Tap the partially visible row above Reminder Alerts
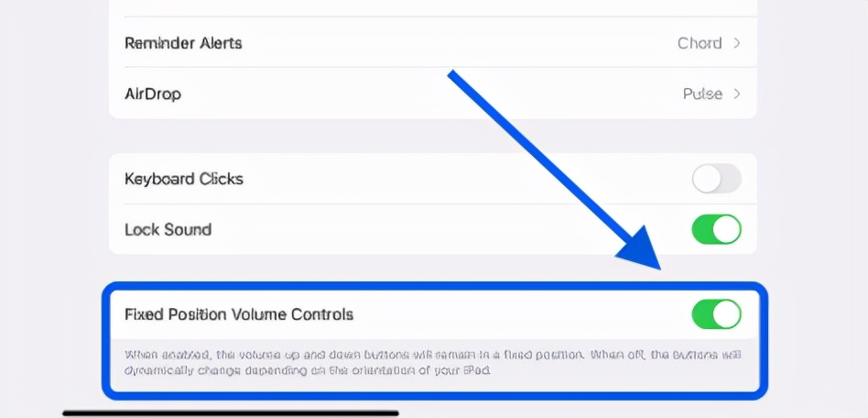Screen dimensions: 868x418 click(432, 6)
